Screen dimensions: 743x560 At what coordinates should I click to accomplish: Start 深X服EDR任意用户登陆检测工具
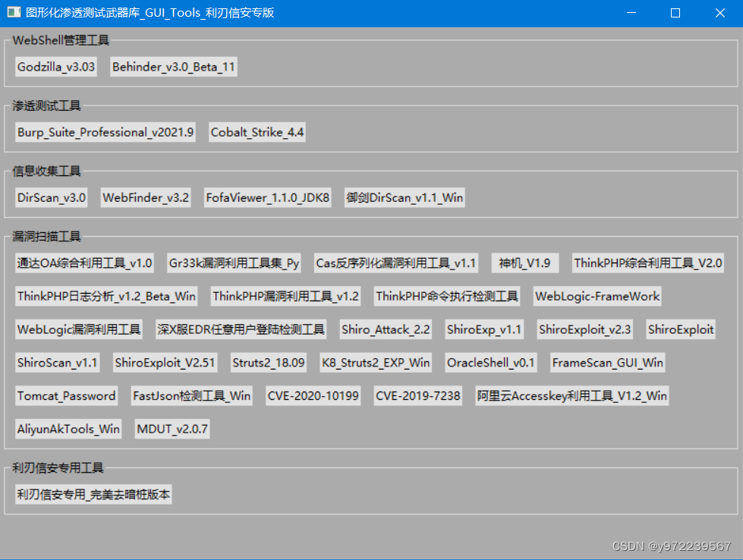pos(241,329)
